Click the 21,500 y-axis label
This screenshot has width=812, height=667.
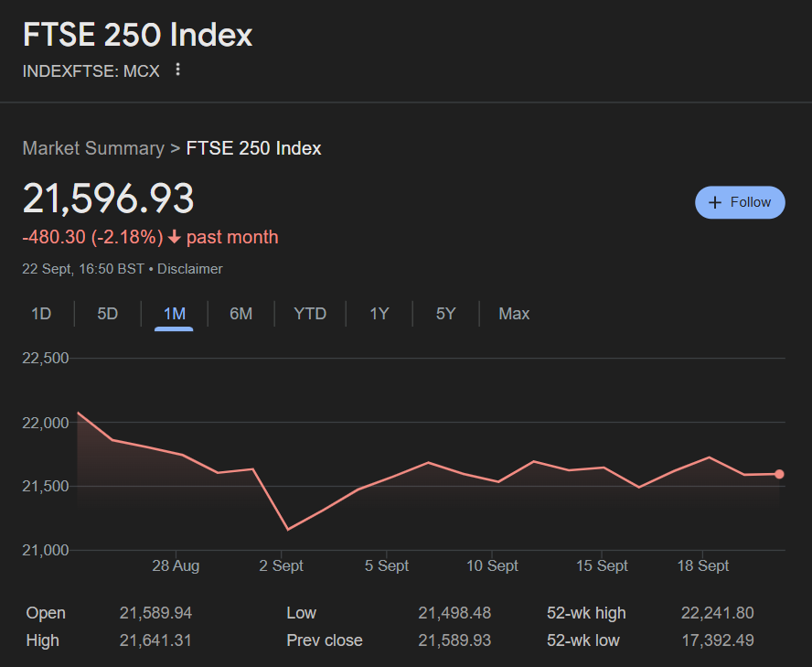[x=45, y=486]
